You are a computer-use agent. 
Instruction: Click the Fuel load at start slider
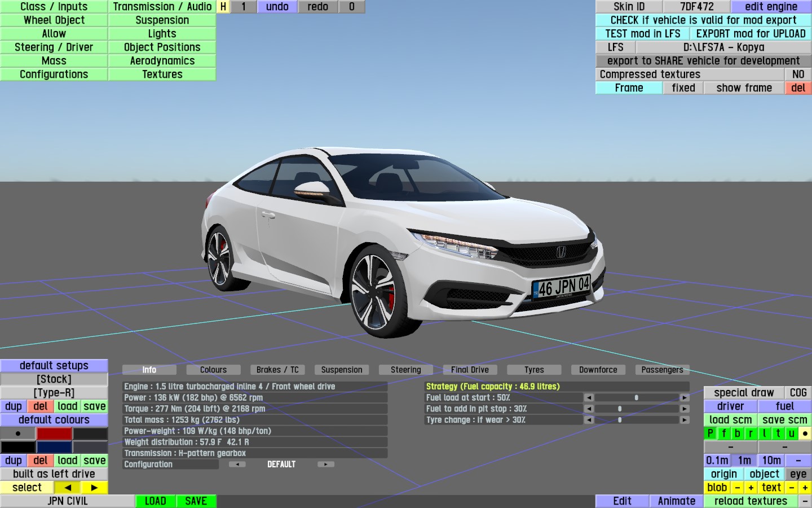click(x=637, y=398)
